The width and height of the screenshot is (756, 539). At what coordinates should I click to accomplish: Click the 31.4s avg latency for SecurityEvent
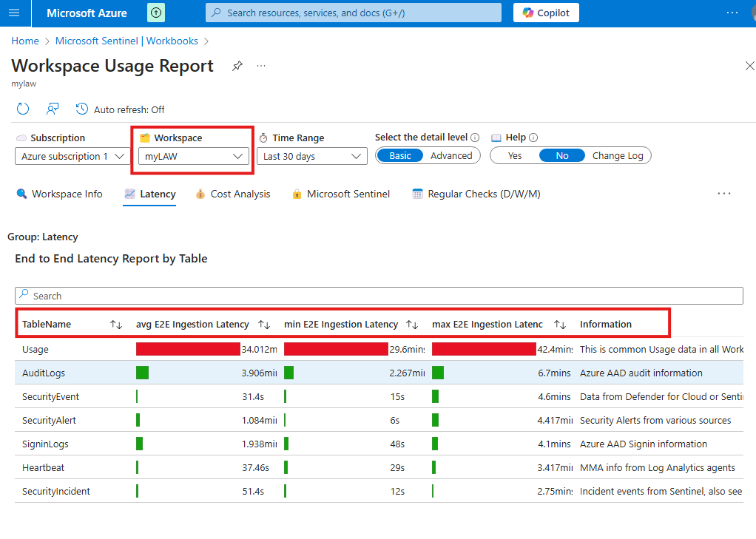(x=253, y=397)
